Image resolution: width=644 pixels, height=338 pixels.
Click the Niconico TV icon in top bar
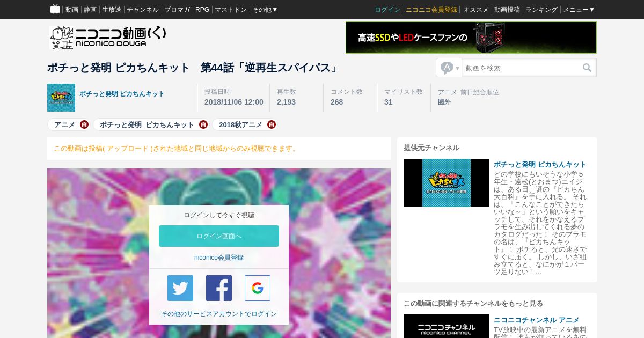(x=55, y=9)
